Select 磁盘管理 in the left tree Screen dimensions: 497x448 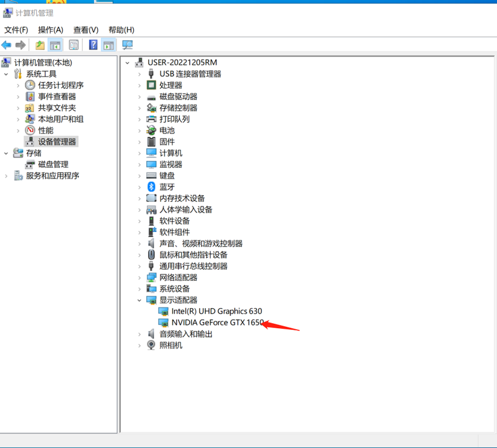[53, 165]
